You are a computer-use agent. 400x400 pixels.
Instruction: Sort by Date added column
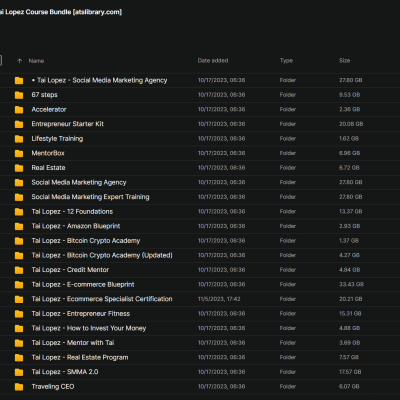(213, 61)
